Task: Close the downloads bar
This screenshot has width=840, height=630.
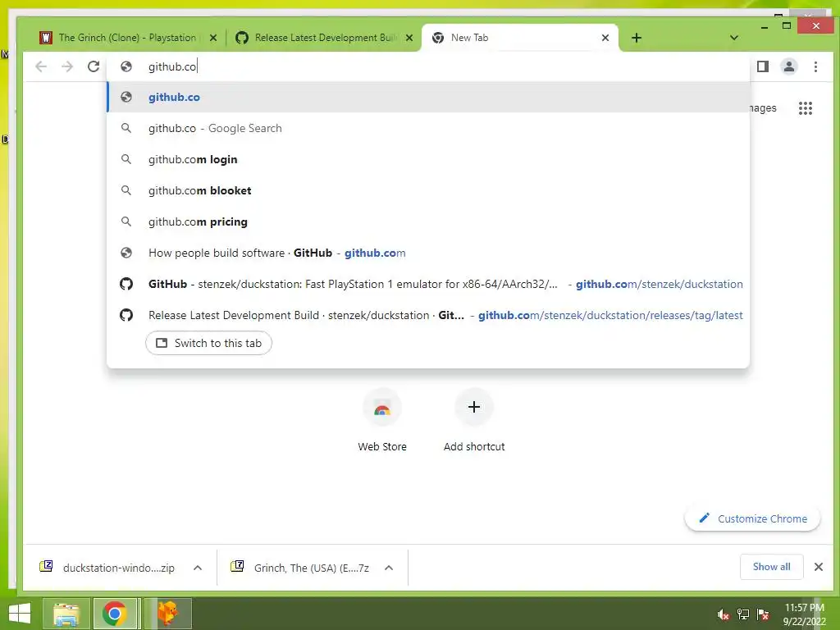Action: (x=819, y=567)
